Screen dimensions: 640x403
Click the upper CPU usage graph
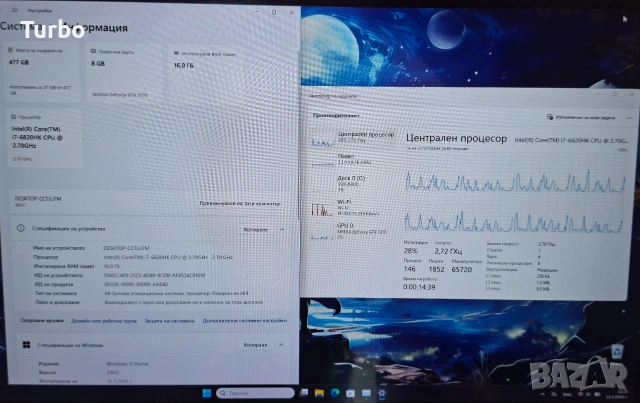point(515,173)
